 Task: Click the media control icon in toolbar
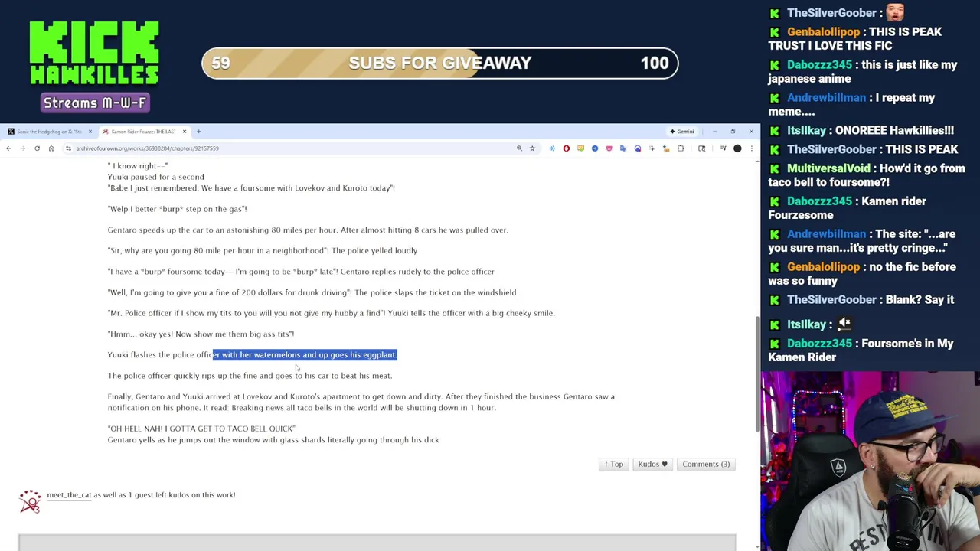pyautogui.click(x=724, y=148)
